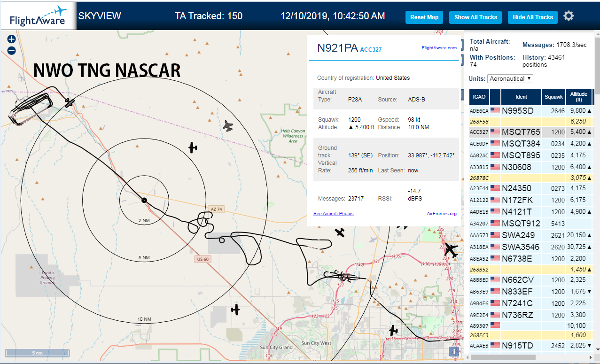Select the grey aircraft icon near Hells Canyon Wilderness
The width and height of the screenshot is (600, 364).
[x=228, y=125]
